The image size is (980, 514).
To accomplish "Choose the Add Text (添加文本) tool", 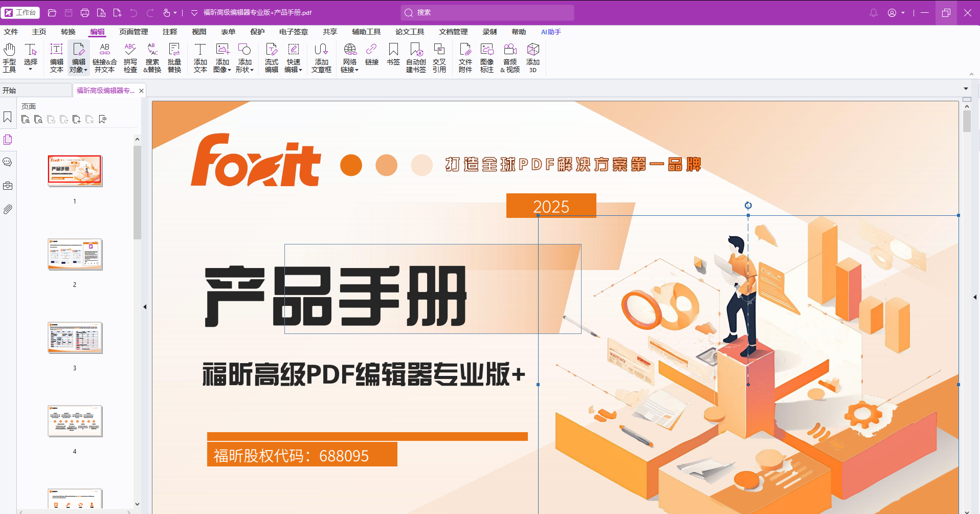I will pyautogui.click(x=200, y=58).
